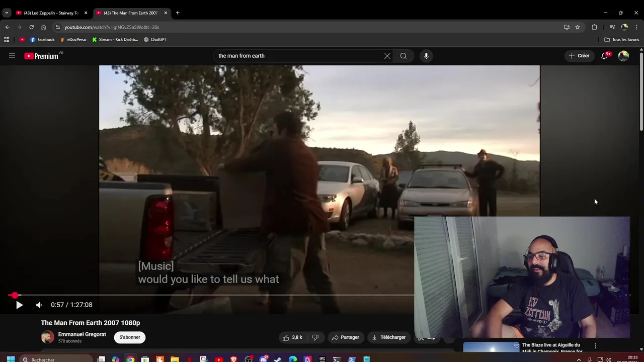Go to YouTube Premium home logo
Screen dimensions: 644x362
[x=41, y=56]
